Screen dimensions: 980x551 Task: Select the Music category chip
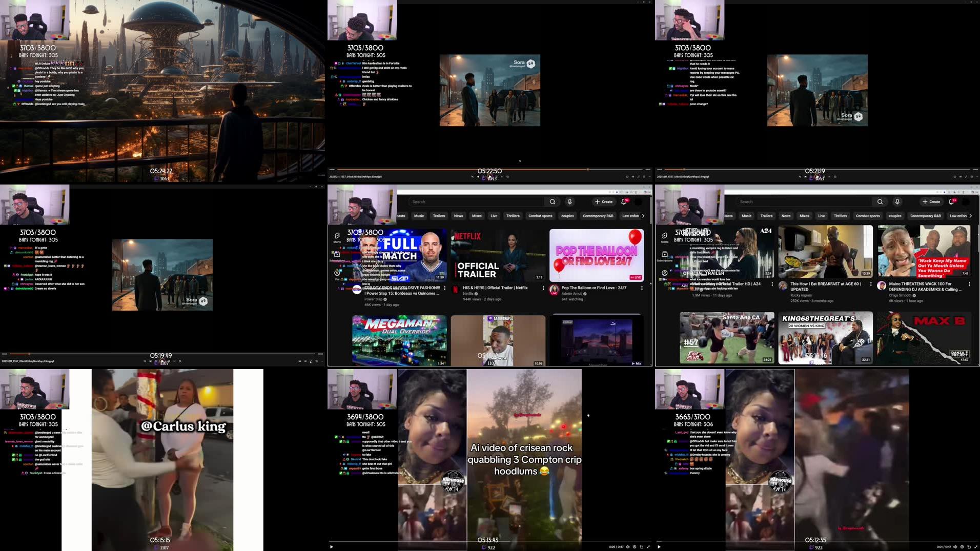tap(419, 216)
